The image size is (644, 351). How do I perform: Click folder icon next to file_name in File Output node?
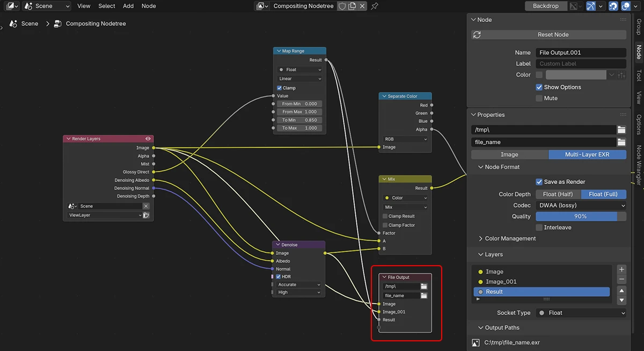424,296
